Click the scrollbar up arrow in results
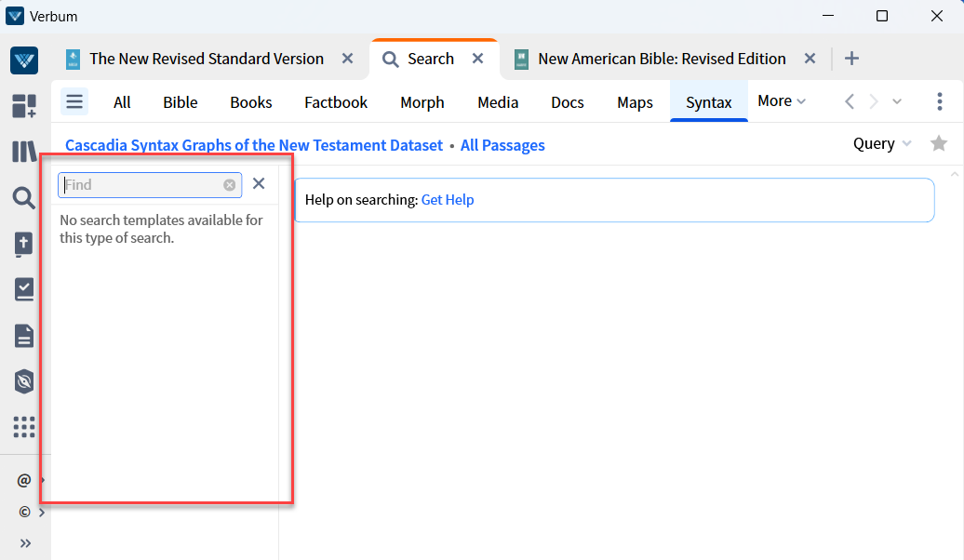964x560 pixels. pyautogui.click(x=955, y=175)
